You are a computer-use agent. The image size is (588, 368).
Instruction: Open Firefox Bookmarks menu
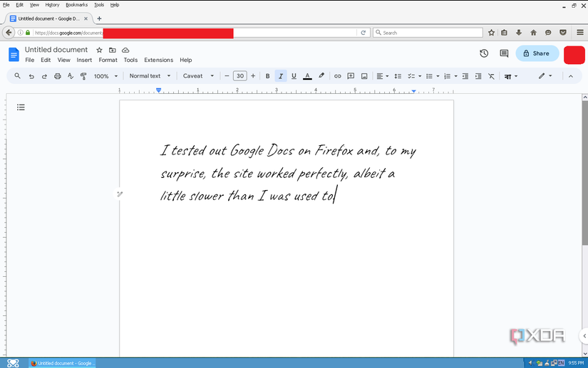[76, 5]
